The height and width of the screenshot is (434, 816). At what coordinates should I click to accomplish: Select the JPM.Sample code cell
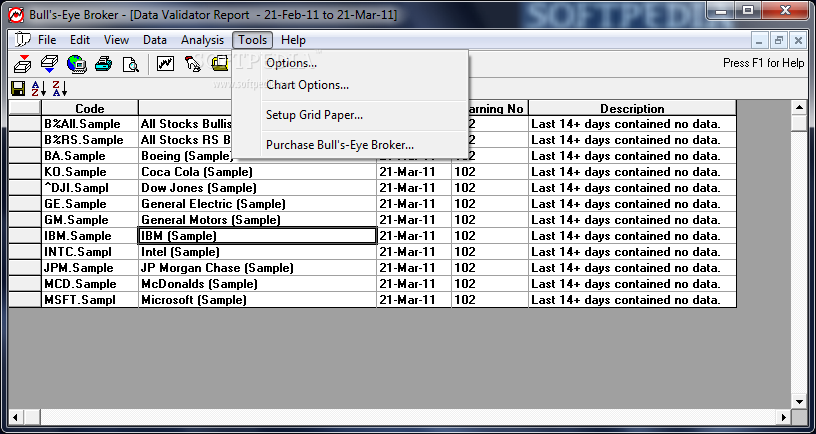[90, 268]
